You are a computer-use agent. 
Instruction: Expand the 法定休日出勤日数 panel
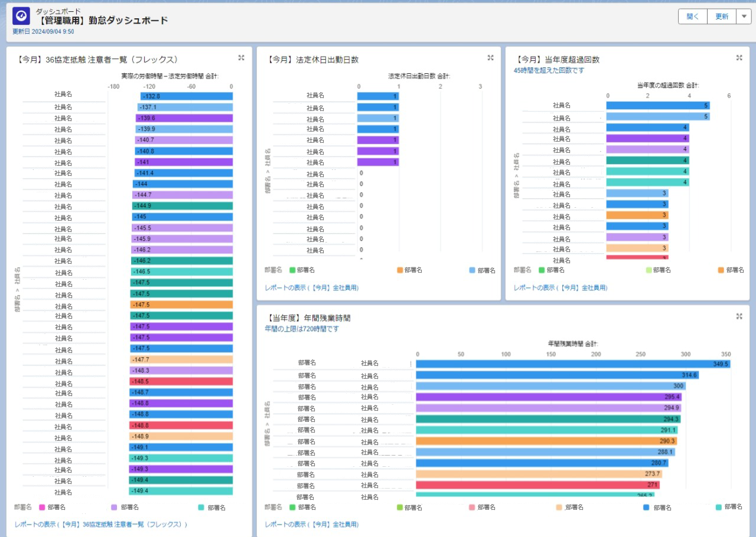coord(490,58)
